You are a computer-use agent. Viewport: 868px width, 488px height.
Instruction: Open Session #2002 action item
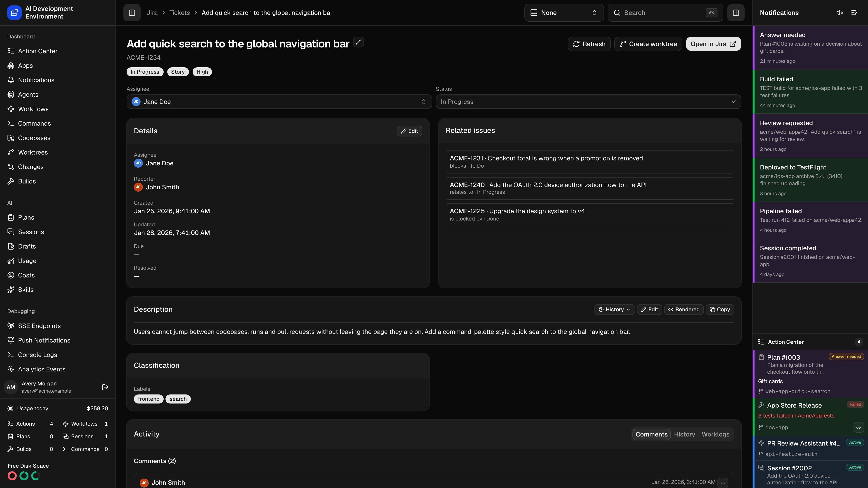(810, 475)
